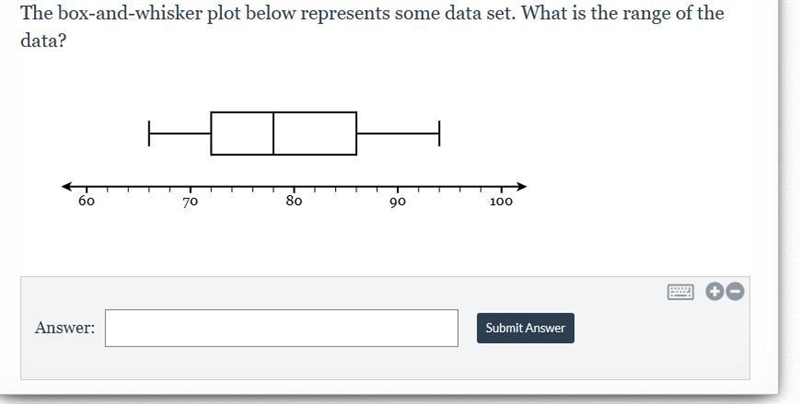
Task: Click the left arrowhead of number line
Action: (67, 187)
